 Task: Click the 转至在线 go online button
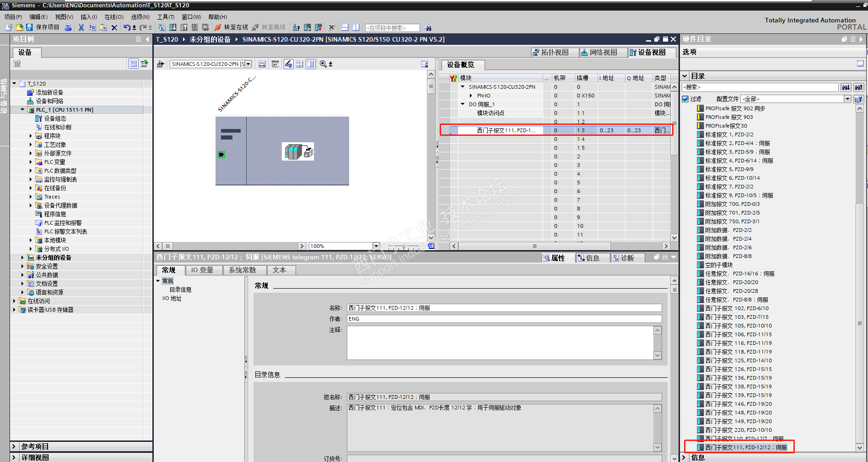(231, 27)
